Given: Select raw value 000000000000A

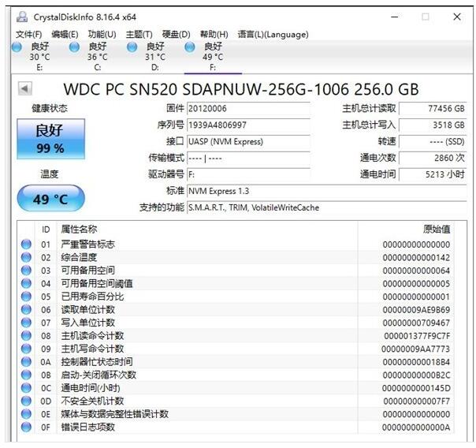Looking at the screenshot, I should [x=416, y=427].
